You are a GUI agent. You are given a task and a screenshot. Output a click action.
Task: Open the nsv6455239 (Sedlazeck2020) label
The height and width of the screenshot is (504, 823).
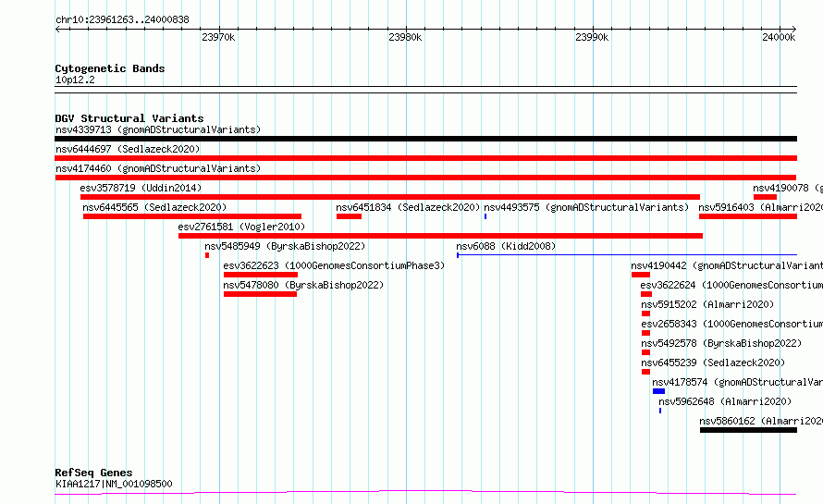tap(713, 363)
